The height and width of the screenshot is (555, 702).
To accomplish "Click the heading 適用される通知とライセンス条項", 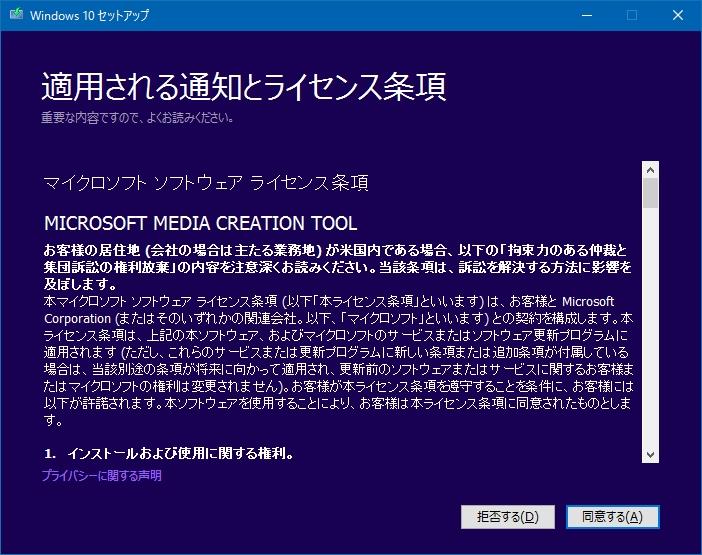I will click(244, 86).
